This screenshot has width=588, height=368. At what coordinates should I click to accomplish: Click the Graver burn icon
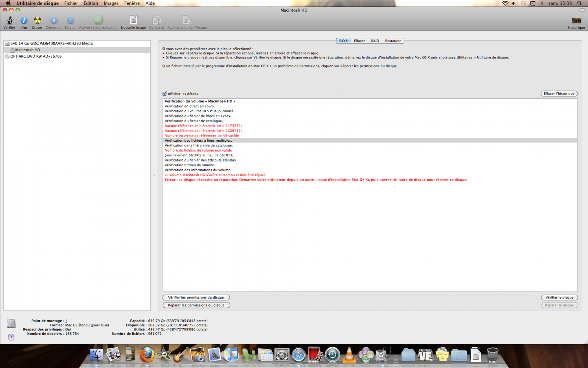[37, 21]
